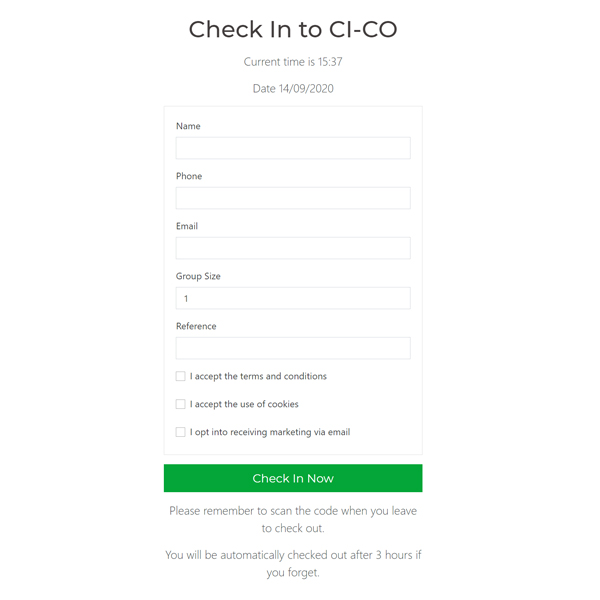Enable the use of cookies checkbox
Image resolution: width=600 pixels, height=600 pixels.
181,405
